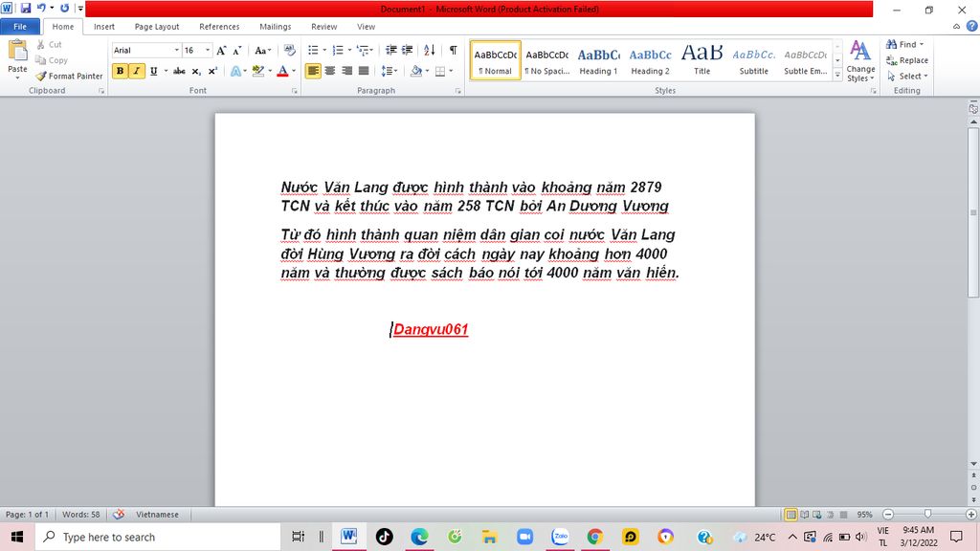Switch to Full Screen Reading view
This screenshot has width=980, height=551.
coord(804,514)
